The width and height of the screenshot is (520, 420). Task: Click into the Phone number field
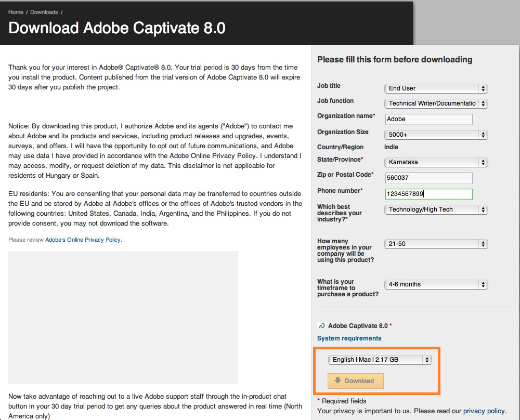(428, 194)
